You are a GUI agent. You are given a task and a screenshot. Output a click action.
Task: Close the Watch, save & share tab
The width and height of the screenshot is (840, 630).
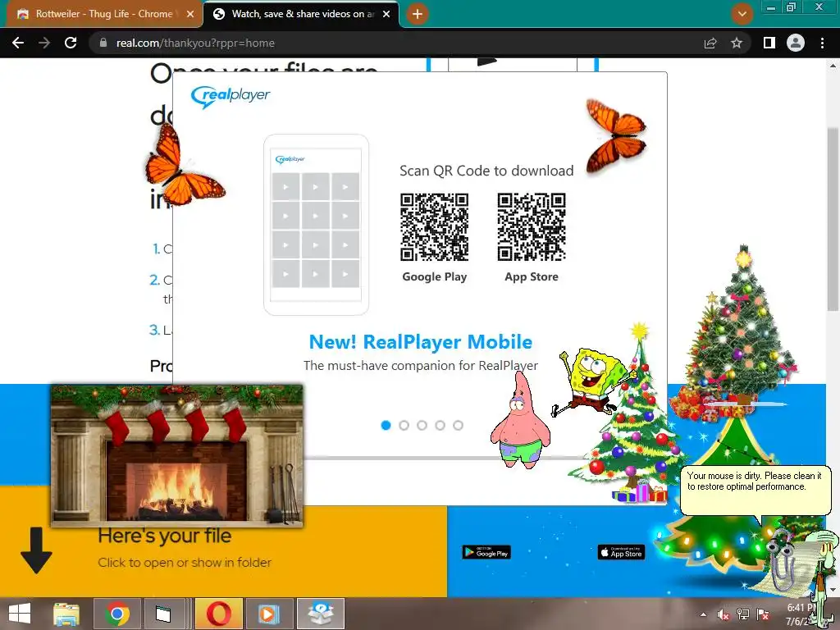pos(386,15)
